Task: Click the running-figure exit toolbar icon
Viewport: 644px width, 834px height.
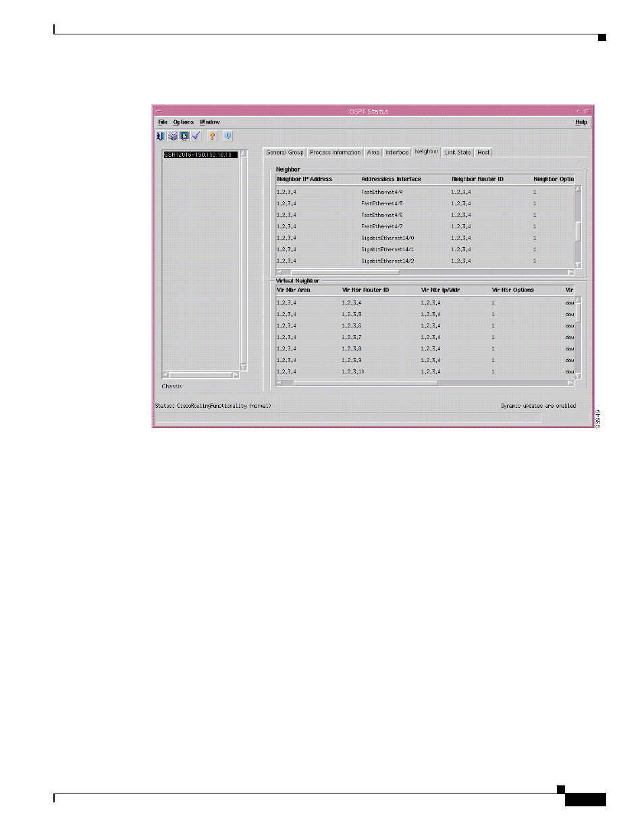Action: pyautogui.click(x=160, y=136)
